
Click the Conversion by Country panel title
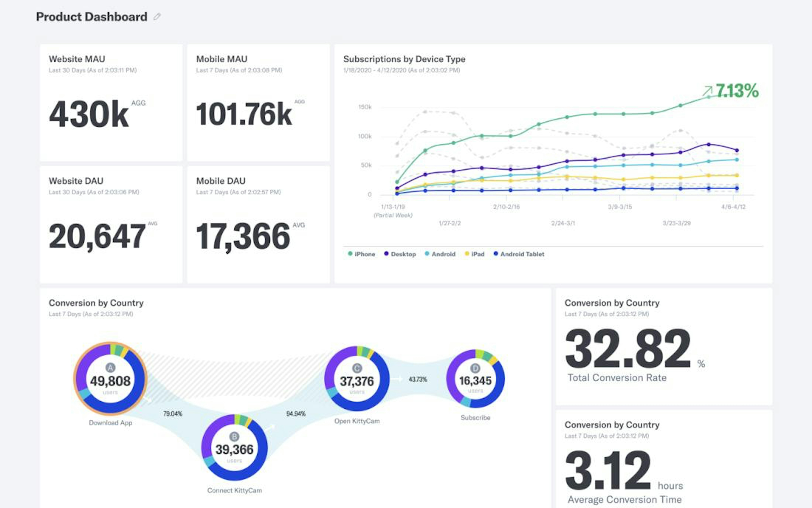(96, 303)
